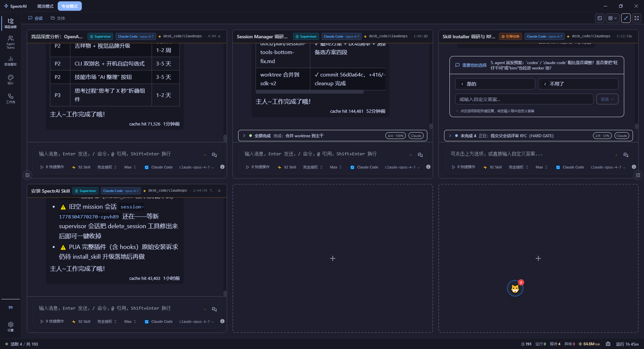Toggle the compact shrink view button in the top-right
Screen dimensions: 644x349
(x=626, y=18)
